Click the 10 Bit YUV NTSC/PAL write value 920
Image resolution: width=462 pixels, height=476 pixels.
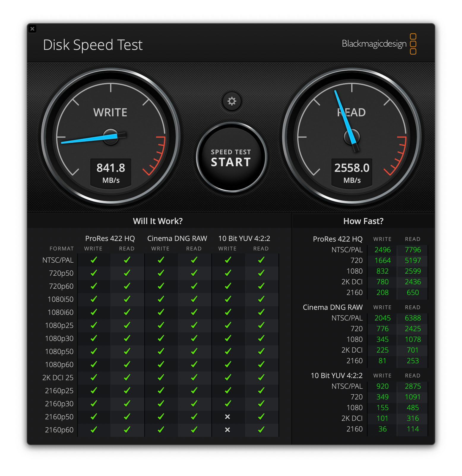(x=382, y=386)
